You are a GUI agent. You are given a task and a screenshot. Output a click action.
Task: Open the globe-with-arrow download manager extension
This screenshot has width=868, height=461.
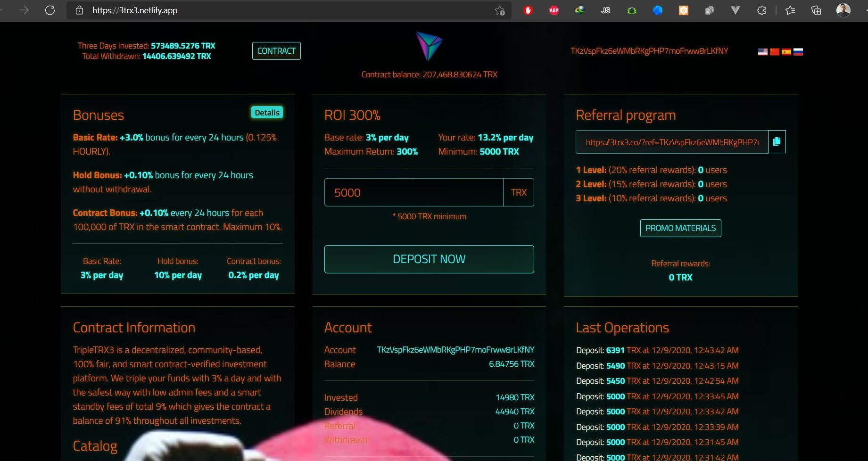pos(580,10)
